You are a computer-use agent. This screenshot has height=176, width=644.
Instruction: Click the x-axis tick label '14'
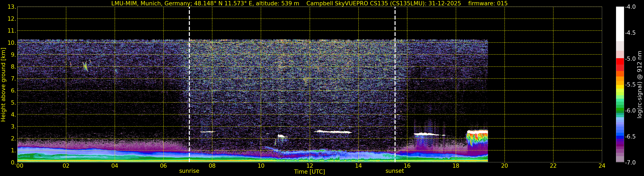(358, 166)
